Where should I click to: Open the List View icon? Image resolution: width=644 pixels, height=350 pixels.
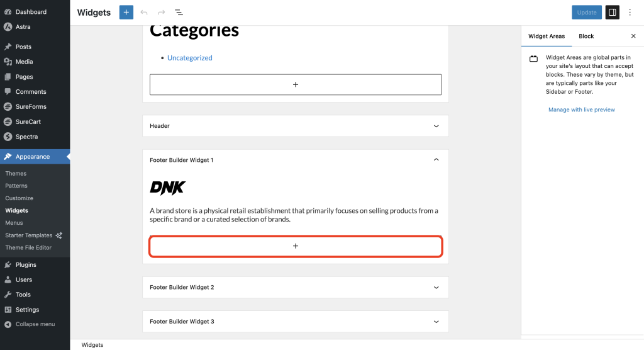tap(179, 13)
